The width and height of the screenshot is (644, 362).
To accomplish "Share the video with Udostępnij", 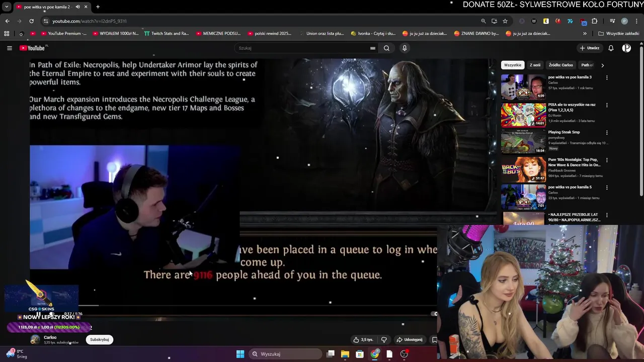I will pyautogui.click(x=410, y=340).
